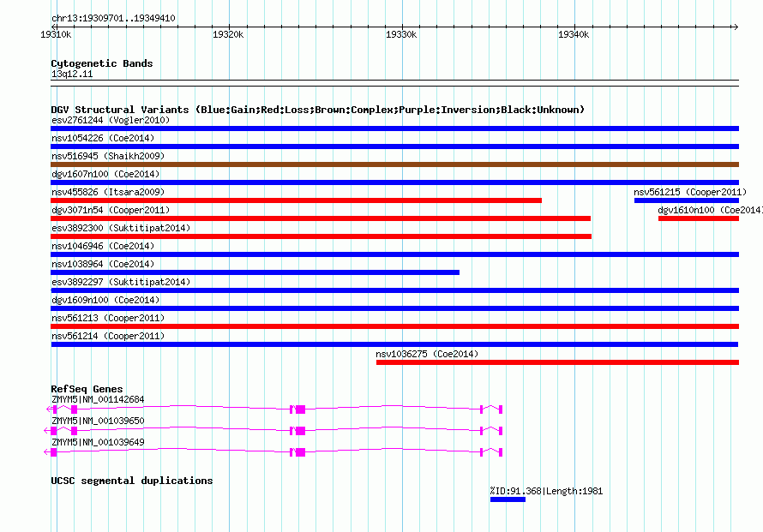Select the esv3892297 (Suktitipat2014) label
Image resolution: width=763 pixels, height=532 pixels.
[121, 282]
